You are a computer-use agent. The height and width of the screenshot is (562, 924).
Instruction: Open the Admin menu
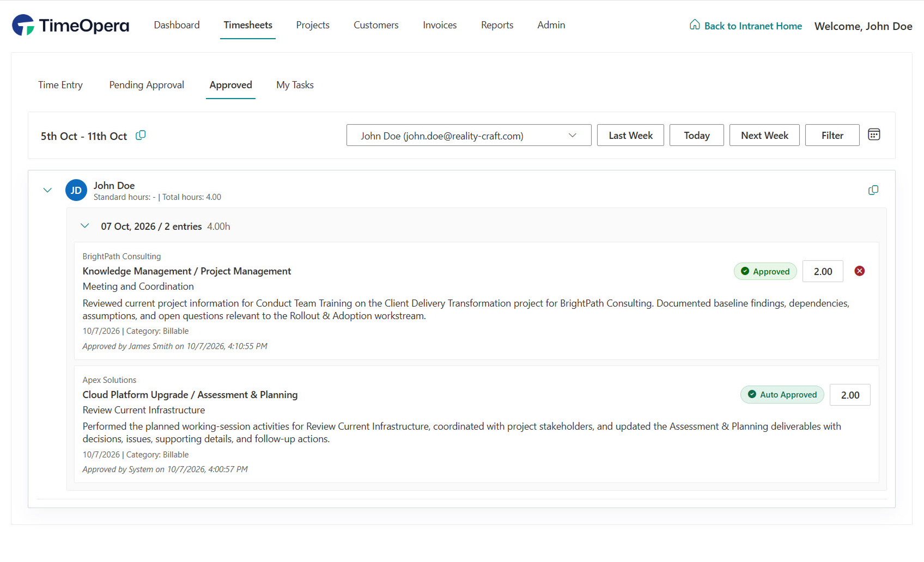[x=551, y=25]
